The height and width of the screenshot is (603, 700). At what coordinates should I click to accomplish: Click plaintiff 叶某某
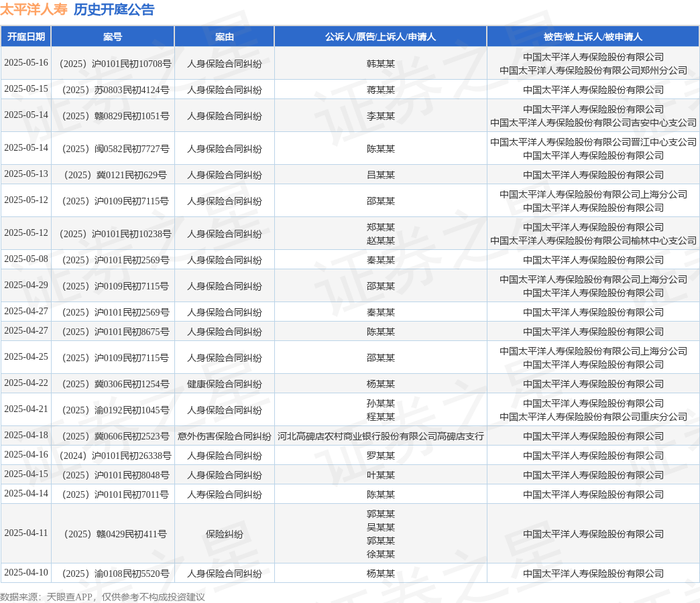tap(380, 476)
